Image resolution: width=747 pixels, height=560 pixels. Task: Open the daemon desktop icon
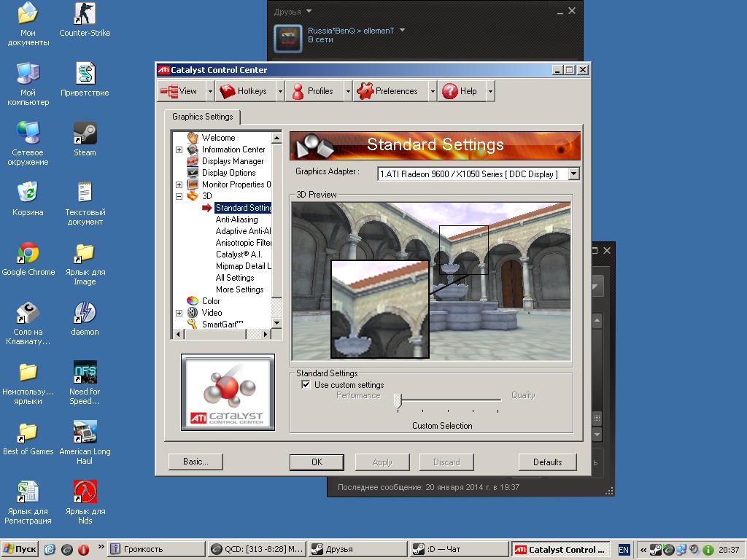pyautogui.click(x=85, y=319)
